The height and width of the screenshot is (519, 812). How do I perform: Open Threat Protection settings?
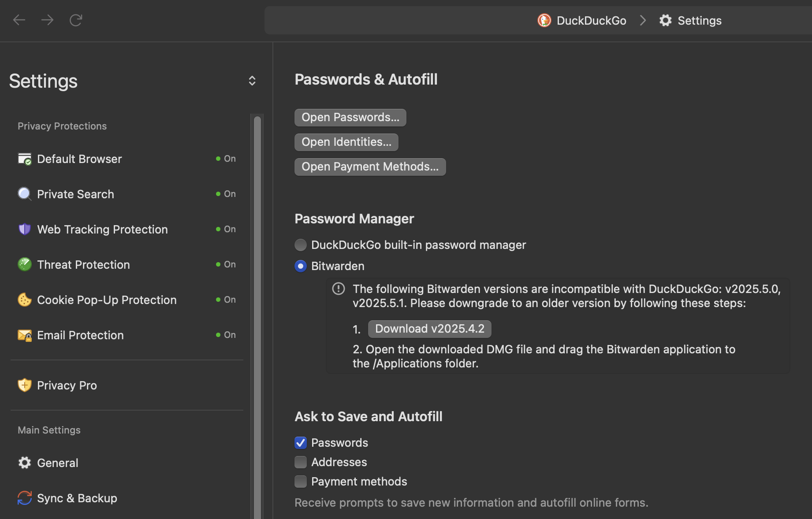click(x=127, y=264)
